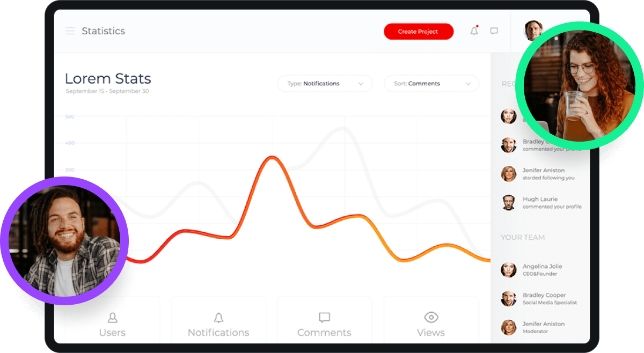Click the notification bell in header
Screen dimensions: 644x353
click(x=474, y=31)
